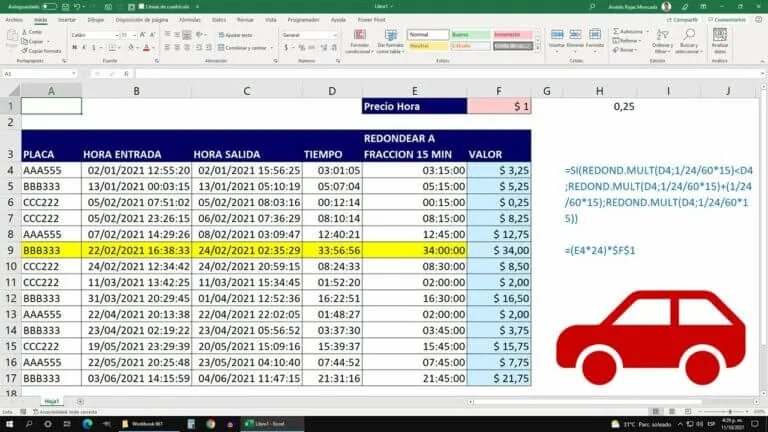This screenshot has width=768, height=432.
Task: Open the font name dropdown
Action: [117, 35]
